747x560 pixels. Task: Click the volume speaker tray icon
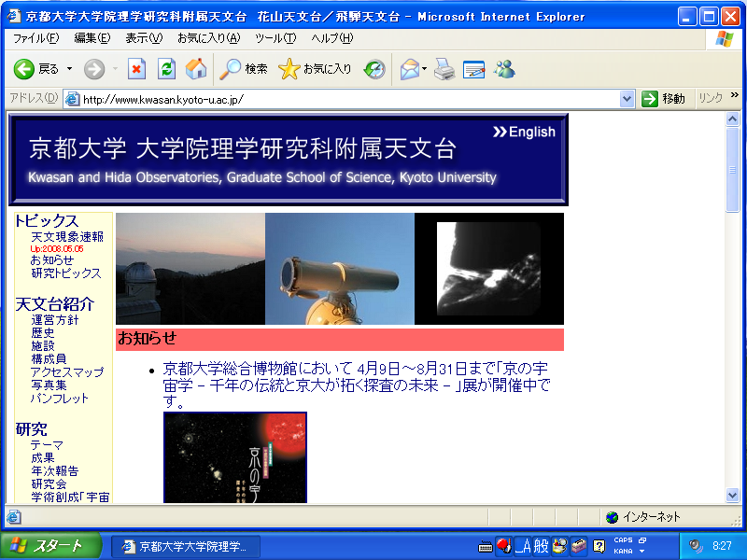coord(696,546)
